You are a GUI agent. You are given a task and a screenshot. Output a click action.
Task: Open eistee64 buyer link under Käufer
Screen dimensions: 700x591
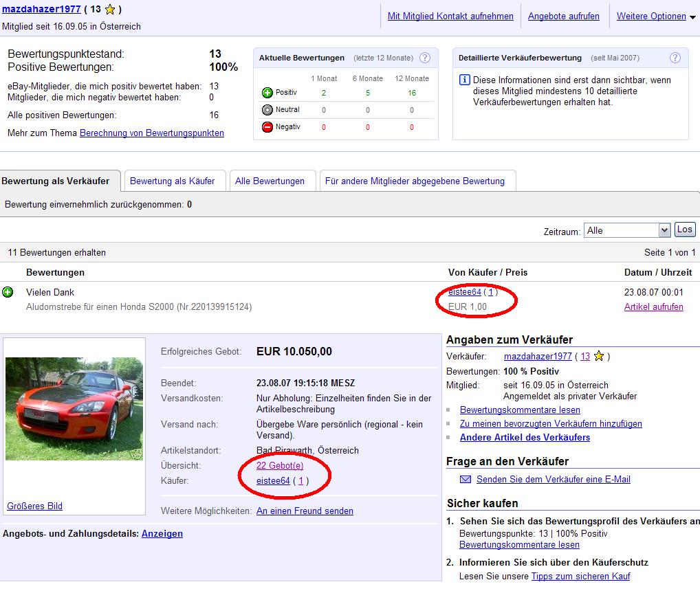click(273, 481)
